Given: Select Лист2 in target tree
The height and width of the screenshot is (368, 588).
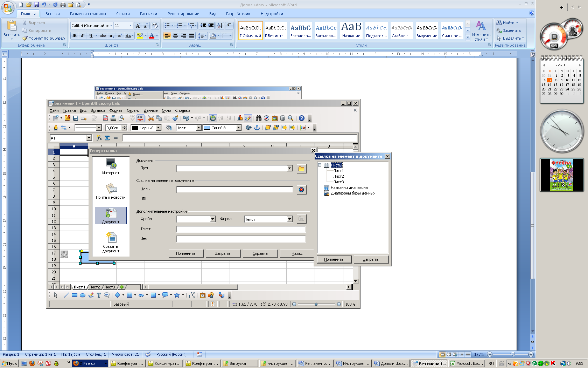Looking at the screenshot, I should [338, 176].
